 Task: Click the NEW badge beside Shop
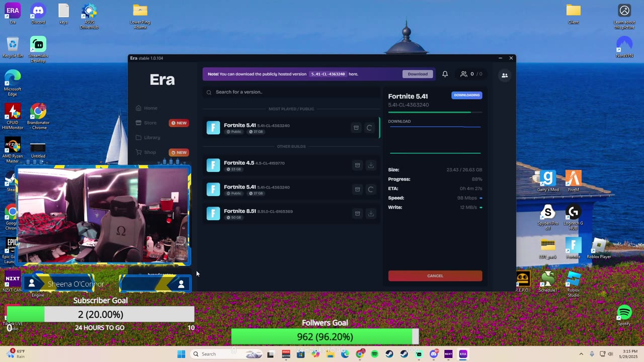coord(179,152)
